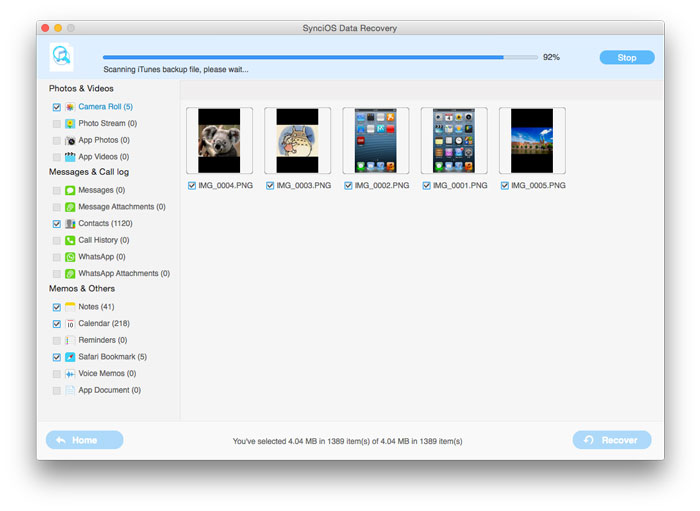
Task: Click the Contacts people icon
Action: [70, 224]
